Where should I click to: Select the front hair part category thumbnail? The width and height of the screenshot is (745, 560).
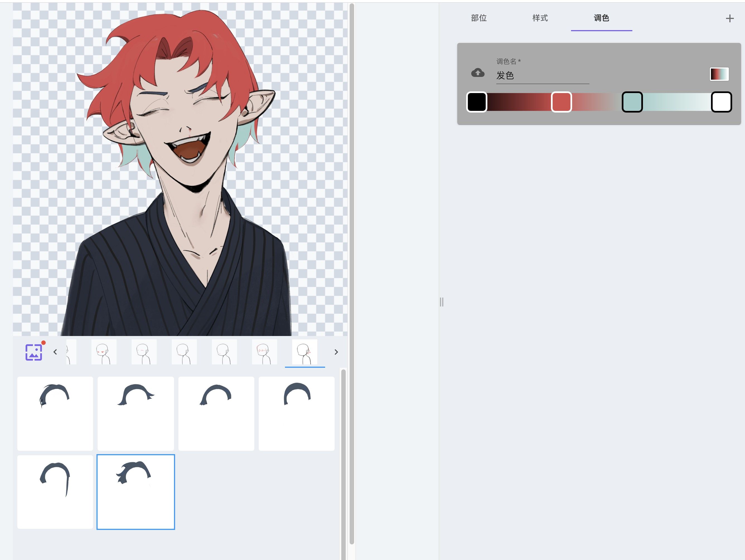[264, 352]
